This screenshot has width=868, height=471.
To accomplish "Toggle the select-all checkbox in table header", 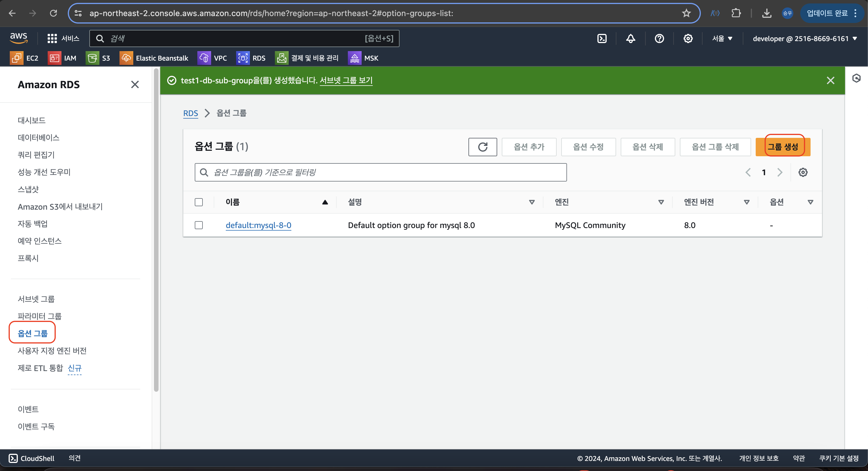I will click(x=199, y=202).
